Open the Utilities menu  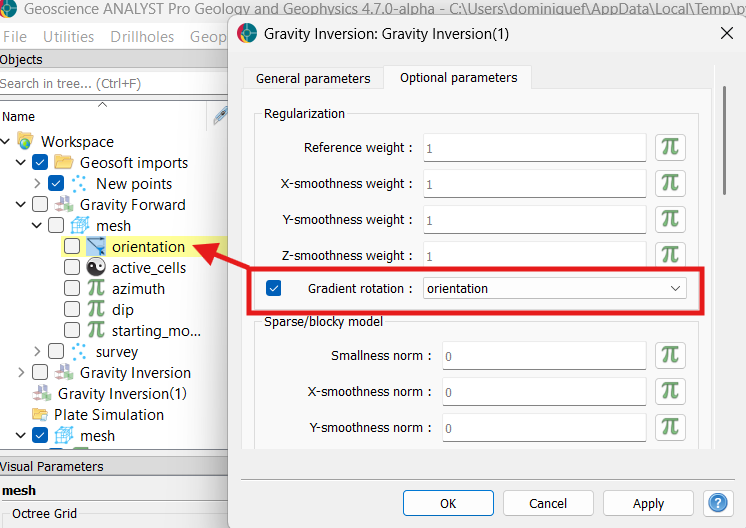click(x=69, y=37)
